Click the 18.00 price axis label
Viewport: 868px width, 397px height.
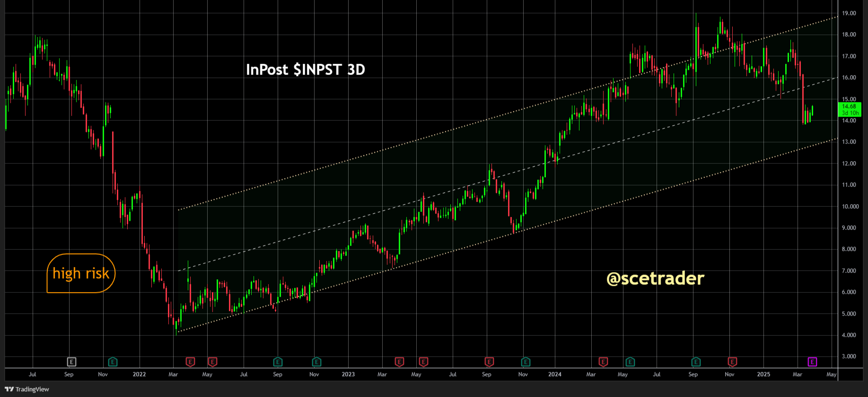click(x=849, y=35)
